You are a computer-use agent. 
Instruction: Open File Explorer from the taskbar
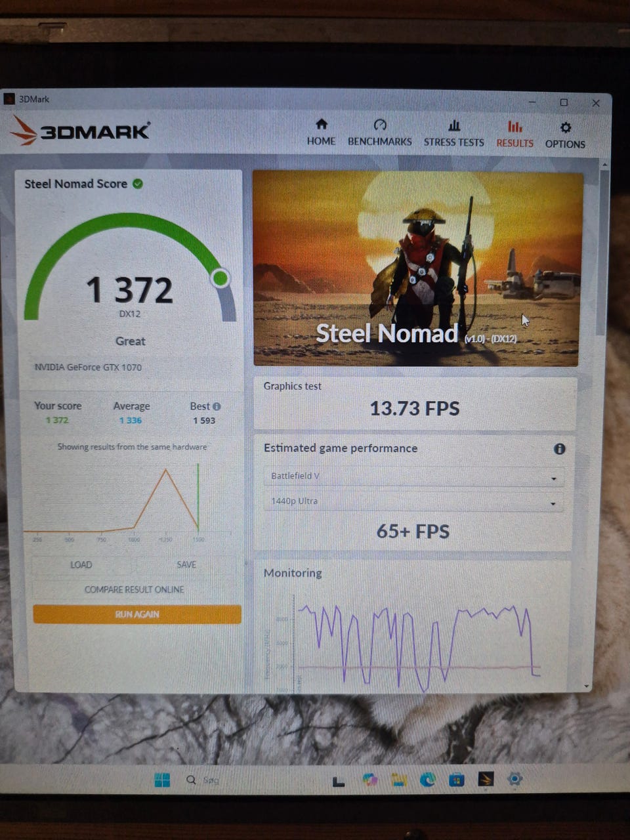tap(399, 780)
